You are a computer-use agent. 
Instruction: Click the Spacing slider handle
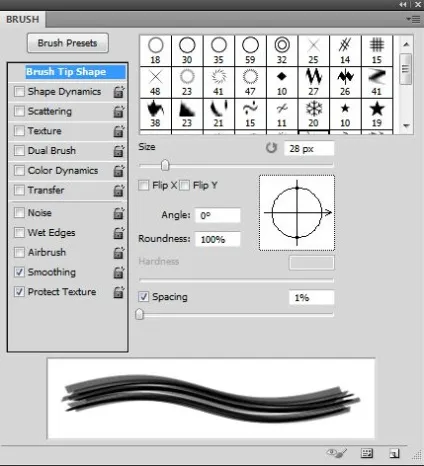140,314
